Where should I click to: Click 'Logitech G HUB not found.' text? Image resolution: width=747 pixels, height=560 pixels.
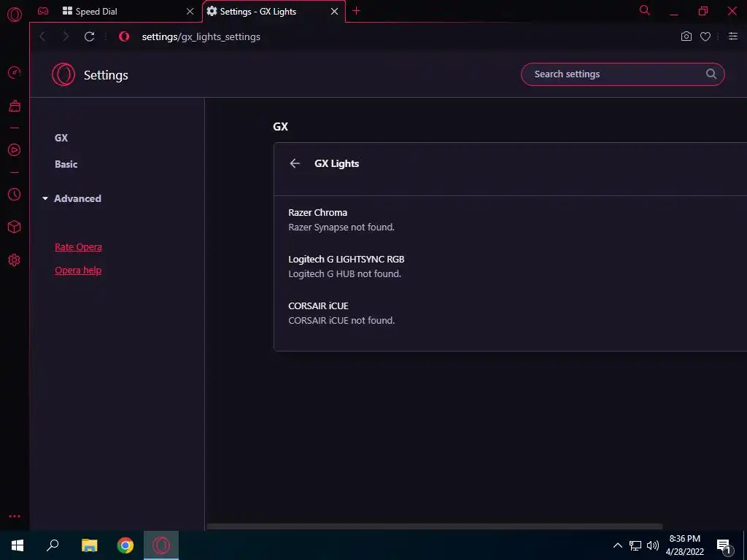(x=345, y=274)
